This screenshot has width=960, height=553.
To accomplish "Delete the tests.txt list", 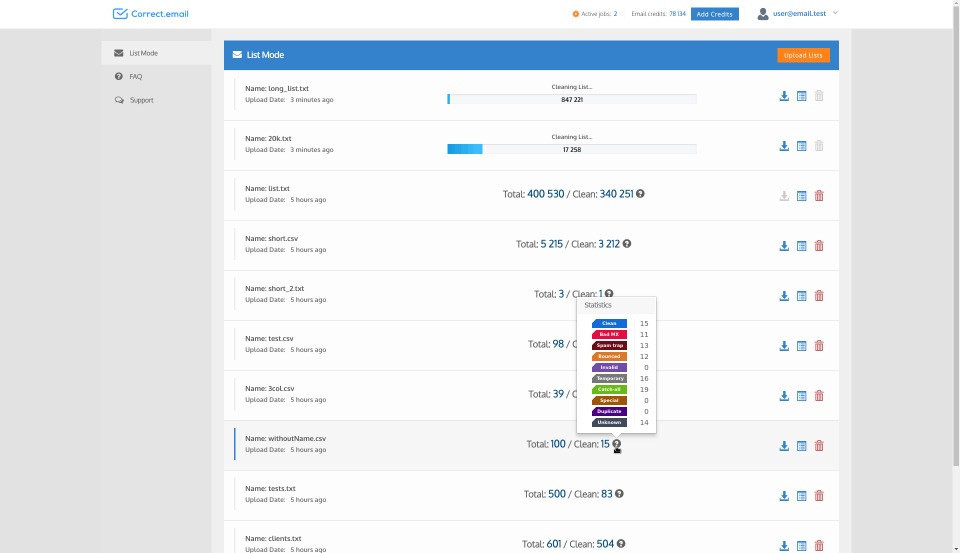I will [x=819, y=496].
